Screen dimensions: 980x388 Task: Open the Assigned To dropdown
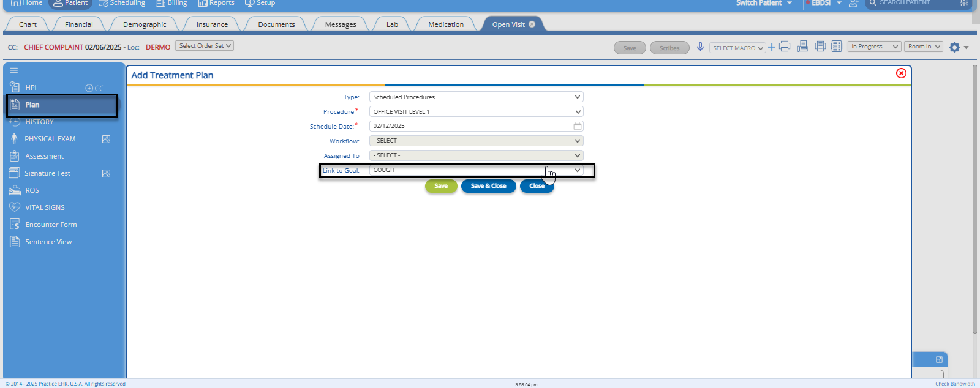(476, 155)
